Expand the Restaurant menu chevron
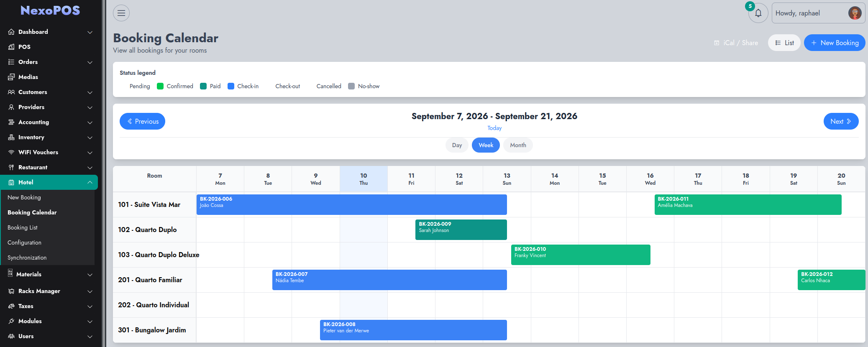The image size is (868, 347). 90,168
